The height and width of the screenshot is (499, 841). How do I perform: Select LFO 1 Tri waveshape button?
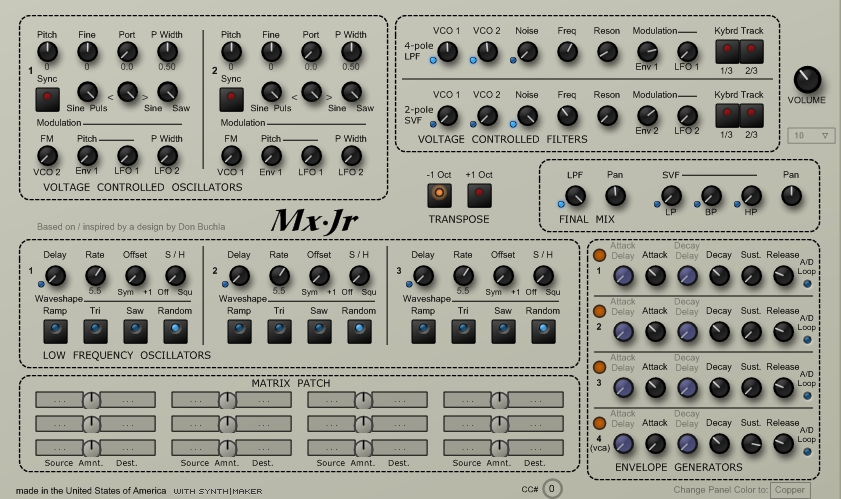(x=95, y=331)
